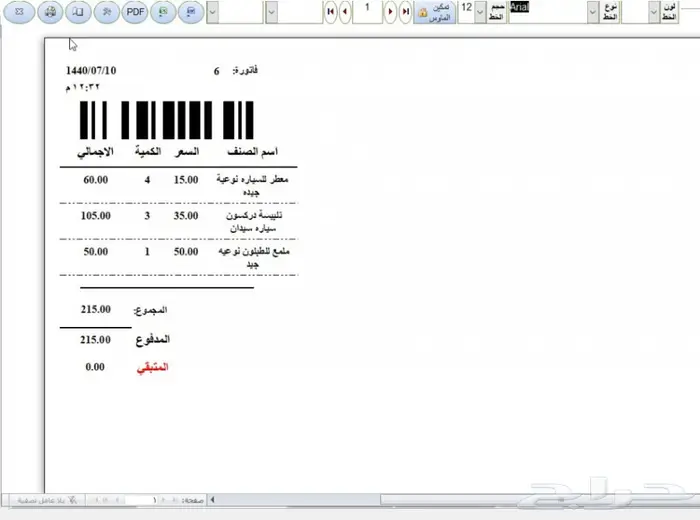Open the font size dropdown showing 12
The width and height of the screenshot is (700, 520).
479,12
